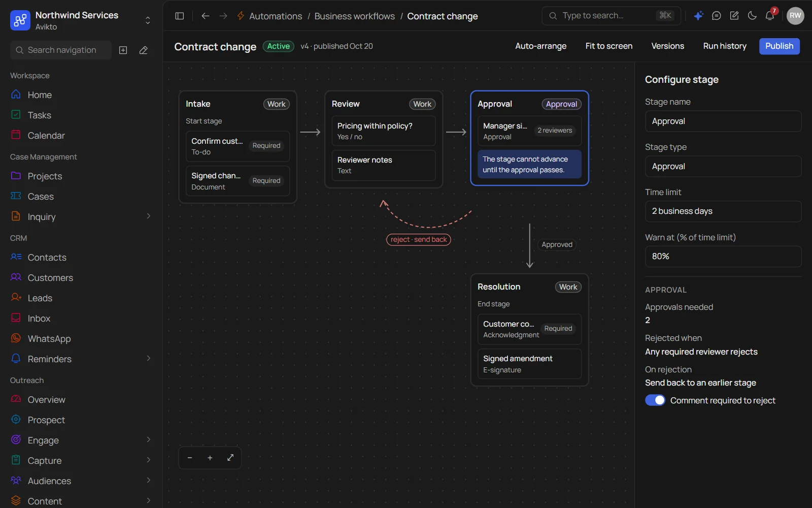
Task: Switch theme with the moon icon
Action: (x=752, y=16)
